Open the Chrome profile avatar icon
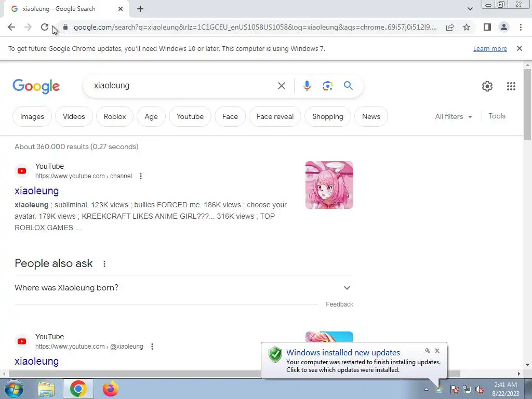532x399 pixels. pyautogui.click(x=504, y=27)
